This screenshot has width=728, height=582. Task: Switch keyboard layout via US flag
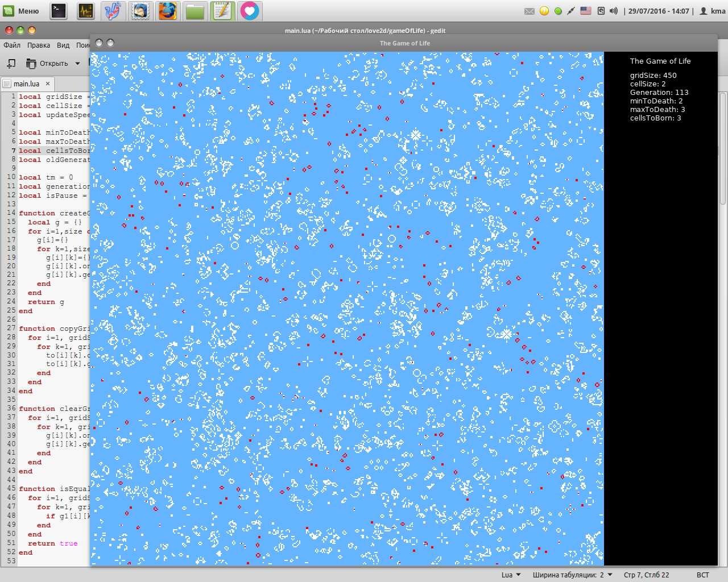pos(586,11)
